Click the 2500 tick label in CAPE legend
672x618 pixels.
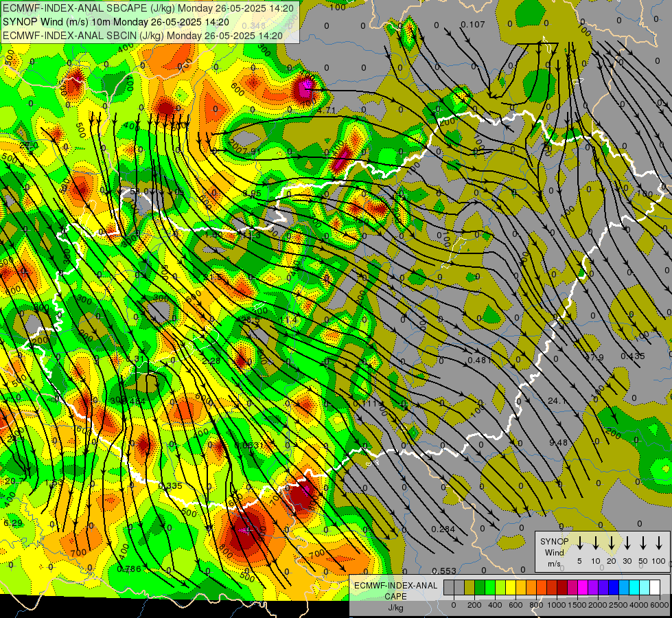[618, 605]
